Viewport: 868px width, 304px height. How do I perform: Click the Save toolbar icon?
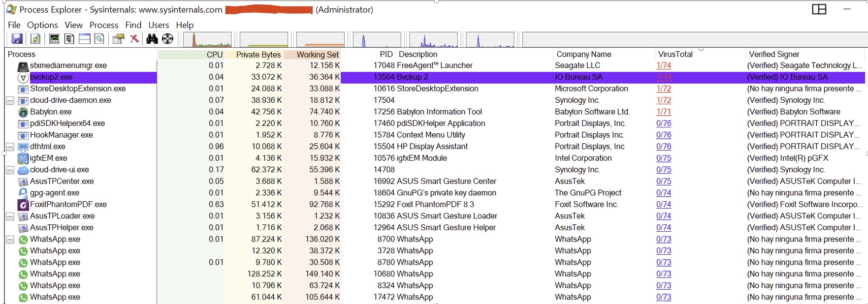pyautogui.click(x=17, y=39)
